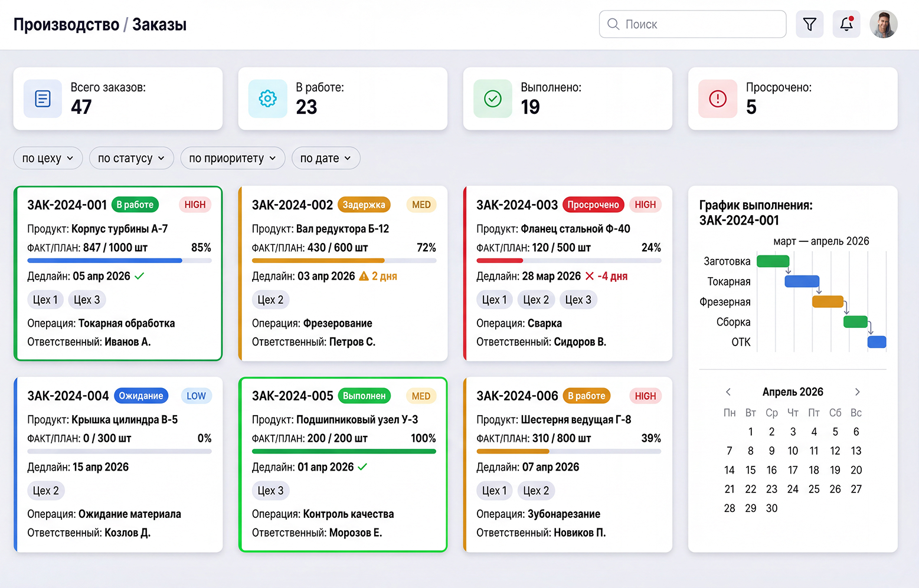This screenshot has width=919, height=588.
Task: Open the "по дате" dropdown
Action: [x=326, y=158]
